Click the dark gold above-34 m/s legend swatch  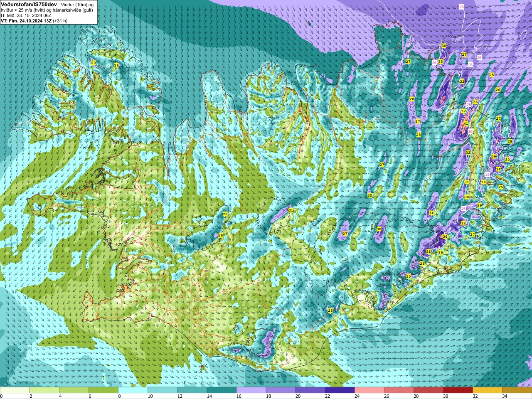[x=517, y=390]
